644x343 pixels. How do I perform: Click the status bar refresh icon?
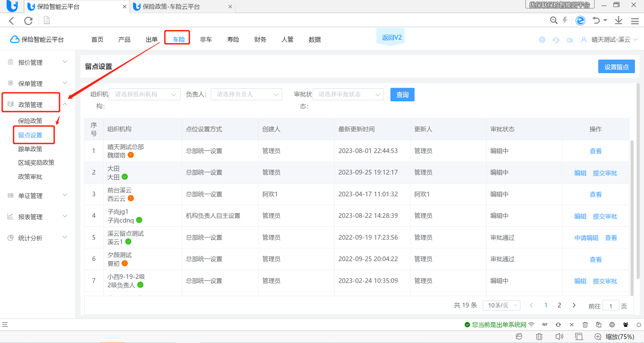(x=558, y=325)
